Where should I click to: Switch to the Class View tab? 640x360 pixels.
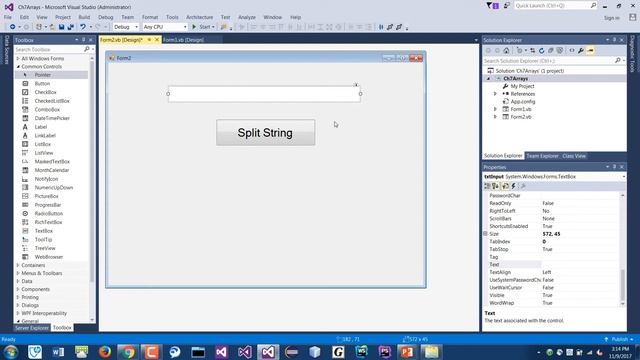coord(574,156)
